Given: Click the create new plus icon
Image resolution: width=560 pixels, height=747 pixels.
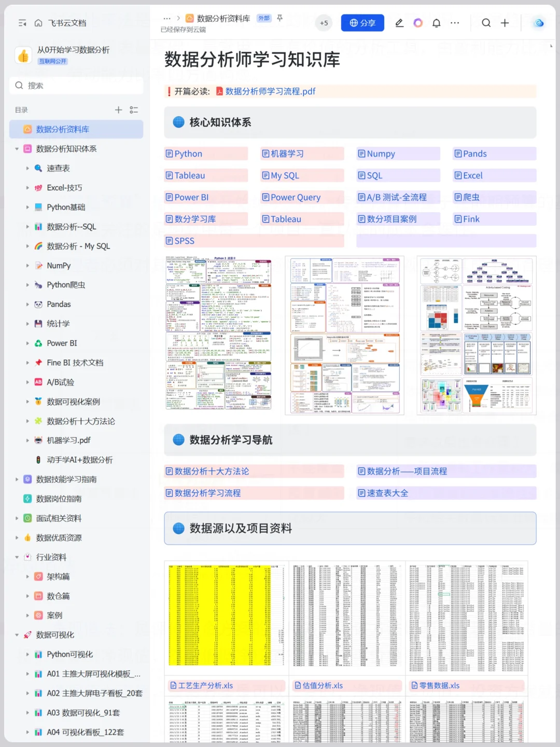Looking at the screenshot, I should 505,23.
